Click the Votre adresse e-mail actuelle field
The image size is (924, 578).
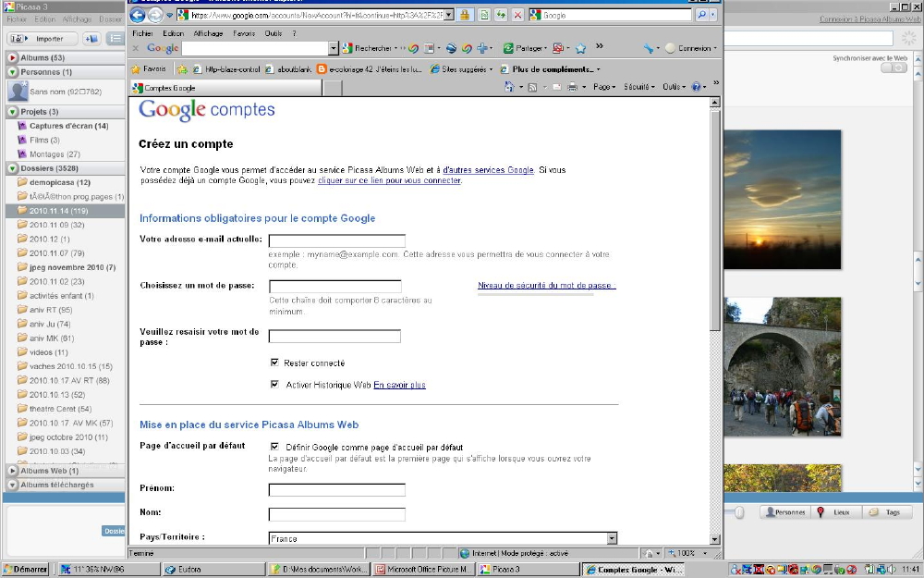(x=337, y=240)
